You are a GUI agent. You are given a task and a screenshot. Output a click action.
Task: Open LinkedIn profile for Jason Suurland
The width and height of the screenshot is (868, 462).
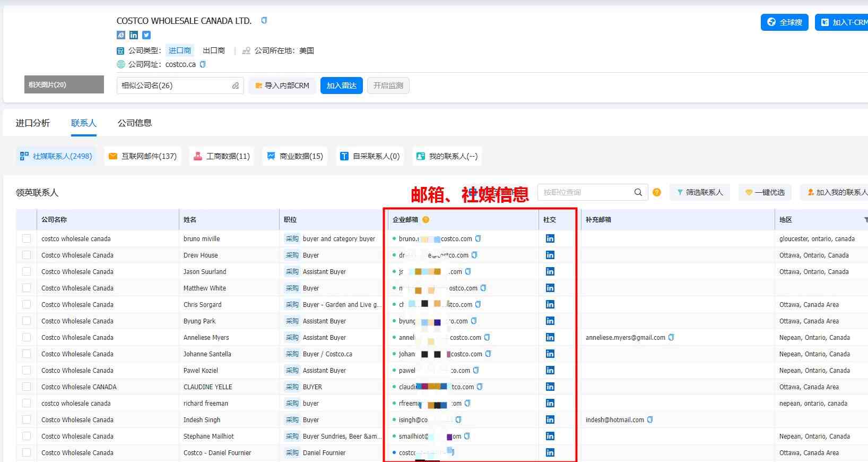point(550,271)
